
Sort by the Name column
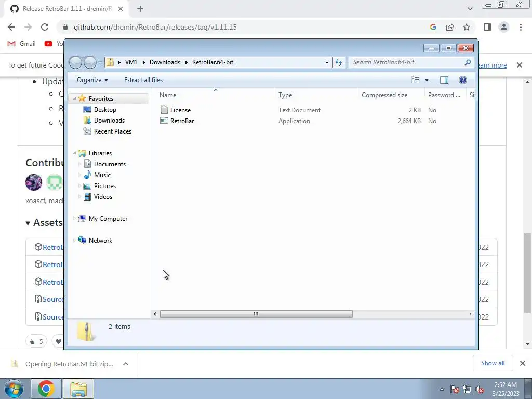(215, 95)
